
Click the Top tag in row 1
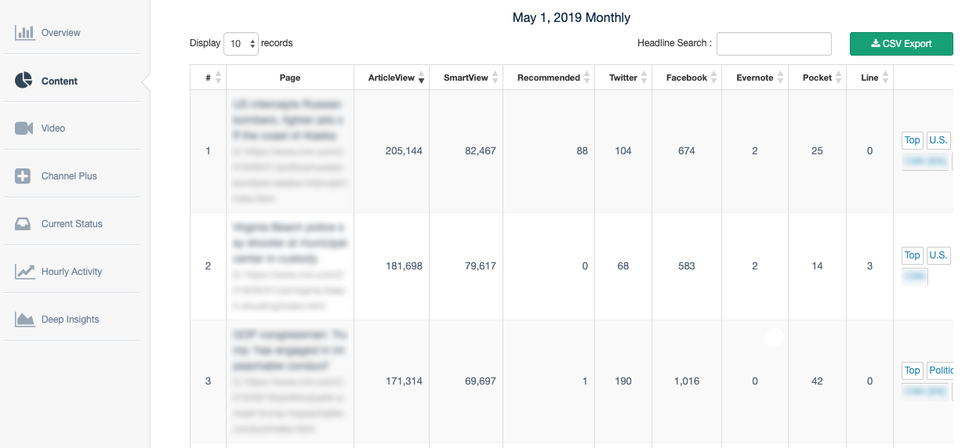pyautogui.click(x=912, y=140)
